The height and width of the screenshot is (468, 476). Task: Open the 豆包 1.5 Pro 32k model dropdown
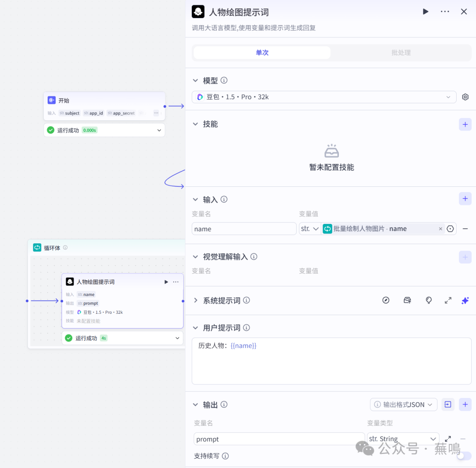click(324, 97)
